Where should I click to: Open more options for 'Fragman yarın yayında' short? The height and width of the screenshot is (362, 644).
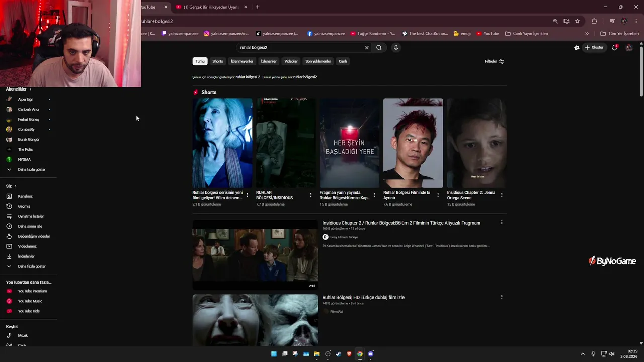[374, 195]
